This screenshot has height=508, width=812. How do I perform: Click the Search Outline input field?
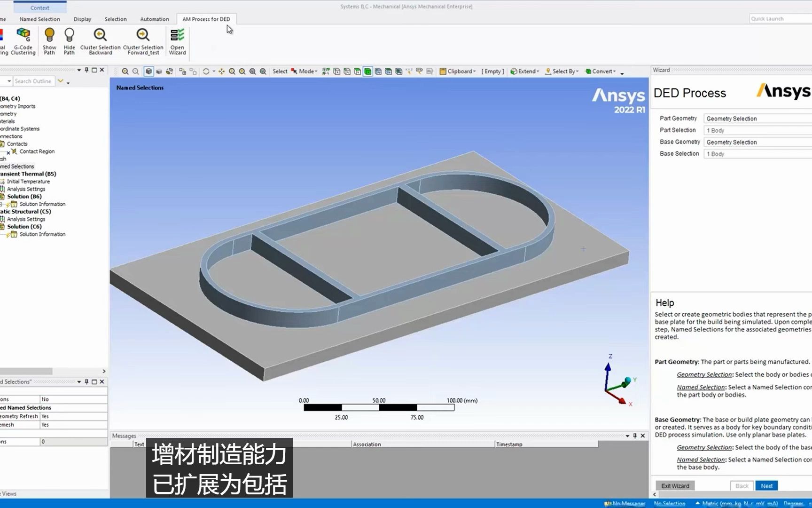coord(34,81)
